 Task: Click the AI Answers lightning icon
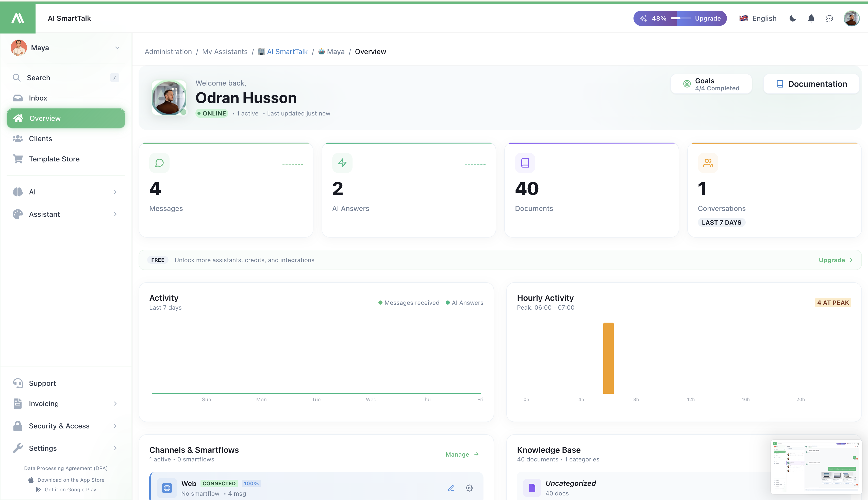pos(342,163)
